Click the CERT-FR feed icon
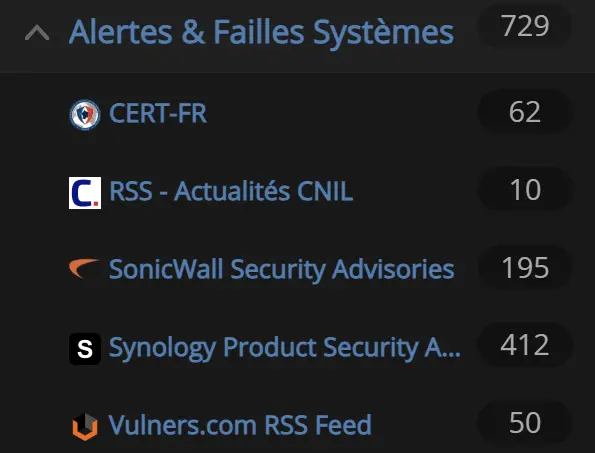Screen dimensions: 595x453 point(85,115)
